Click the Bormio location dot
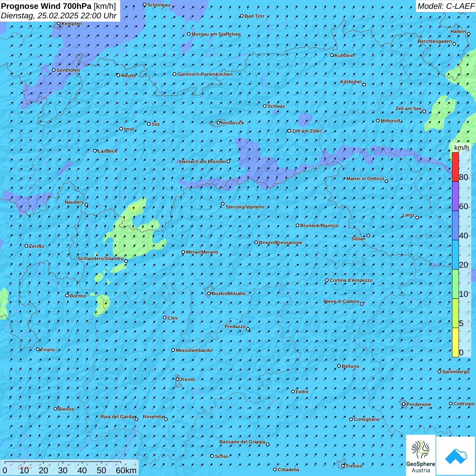Viewport: 476px width, 476px height. click(67, 295)
